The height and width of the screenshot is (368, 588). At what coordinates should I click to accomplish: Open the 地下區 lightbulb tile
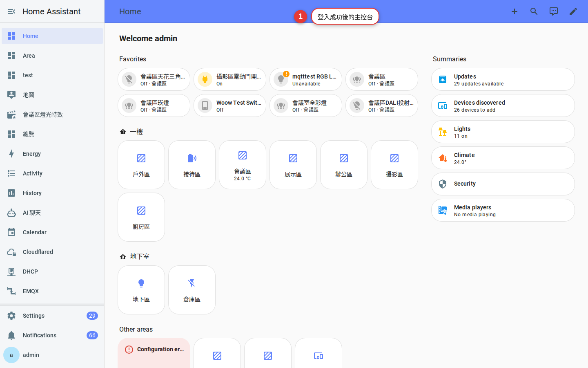(x=141, y=290)
